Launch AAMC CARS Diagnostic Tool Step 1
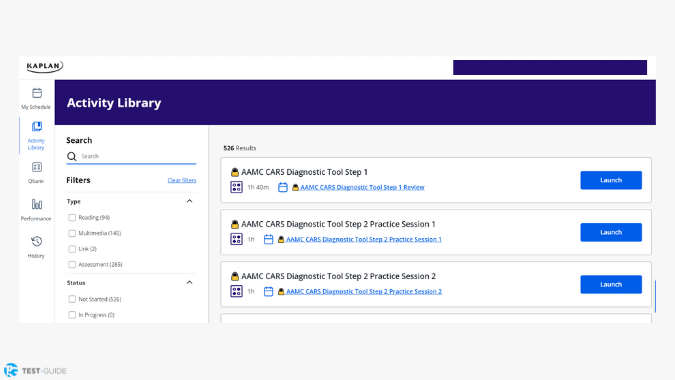 point(611,180)
